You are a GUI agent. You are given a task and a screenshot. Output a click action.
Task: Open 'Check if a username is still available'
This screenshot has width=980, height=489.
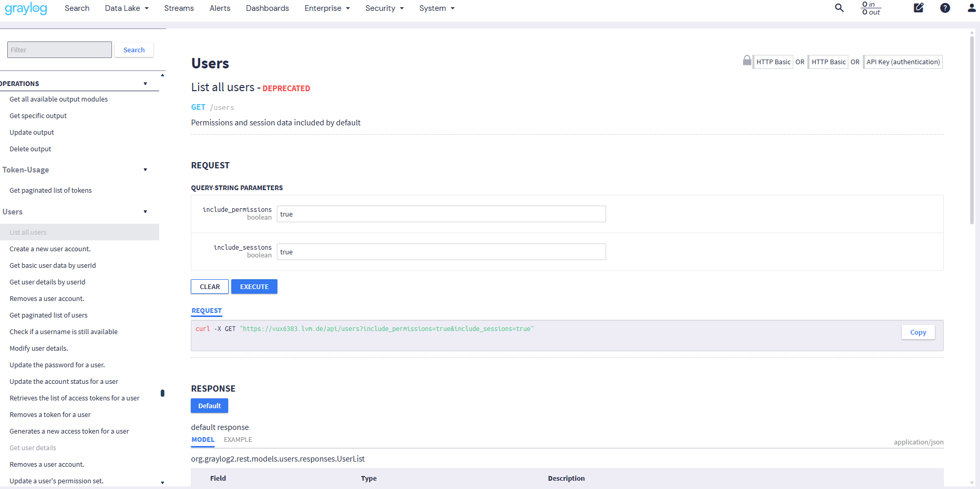click(x=63, y=332)
